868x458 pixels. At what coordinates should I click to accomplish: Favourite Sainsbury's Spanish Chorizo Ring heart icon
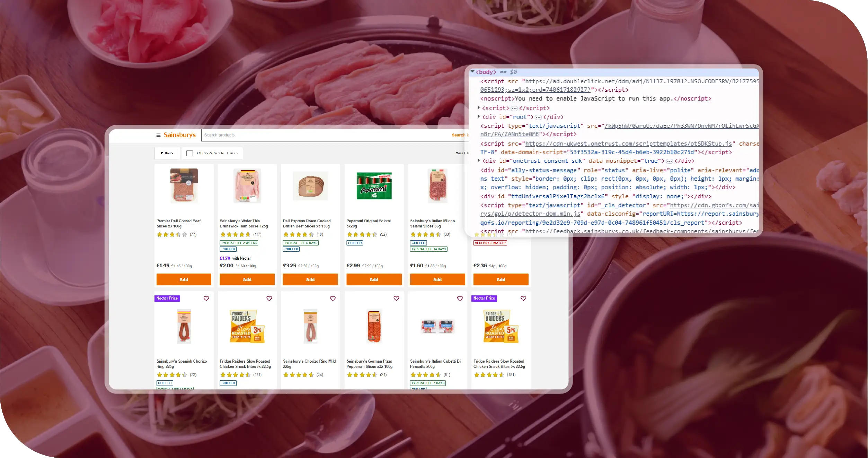[206, 299]
